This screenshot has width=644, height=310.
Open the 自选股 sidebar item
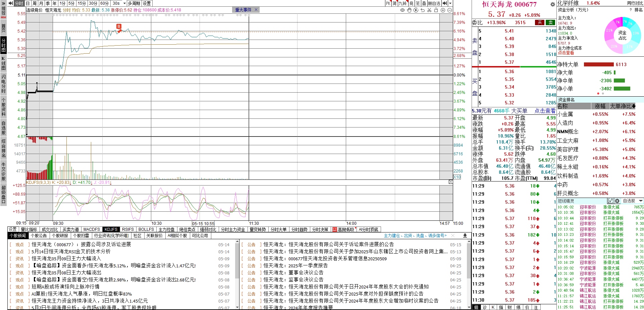(x=3, y=128)
